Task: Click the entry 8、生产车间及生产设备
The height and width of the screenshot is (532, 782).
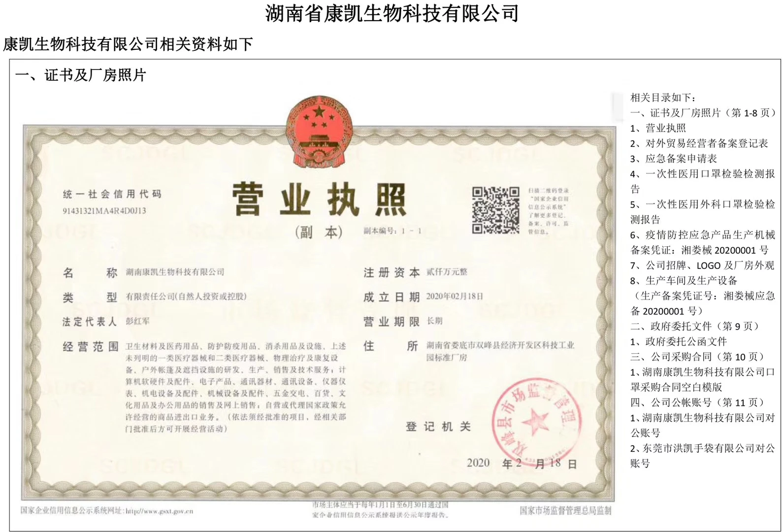Action: [684, 281]
